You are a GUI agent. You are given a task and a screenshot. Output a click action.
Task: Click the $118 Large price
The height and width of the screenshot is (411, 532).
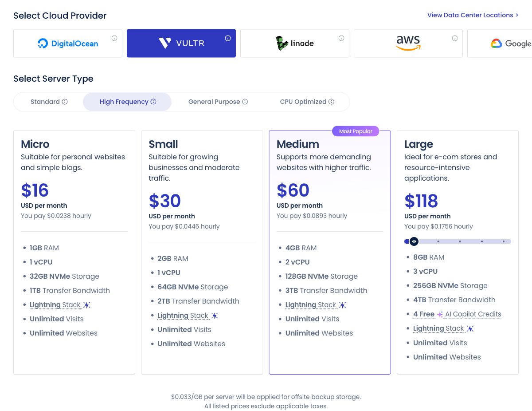421,201
